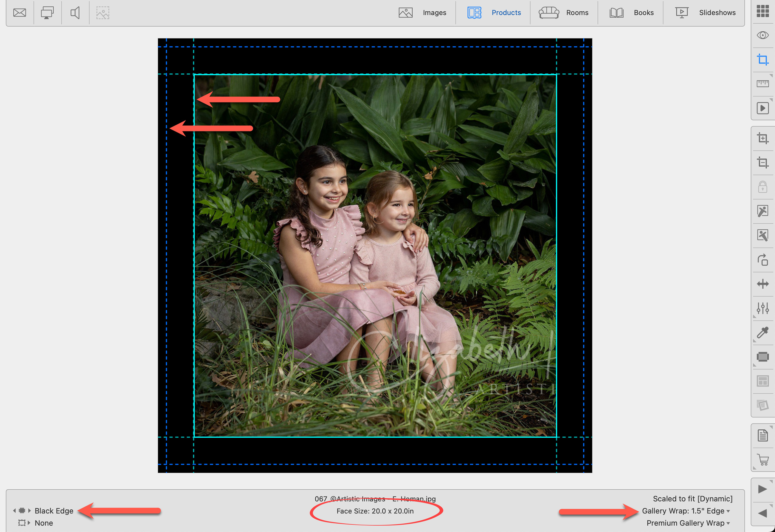This screenshot has height=532, width=775.
Task: Switch to the Books tab
Action: pos(632,13)
